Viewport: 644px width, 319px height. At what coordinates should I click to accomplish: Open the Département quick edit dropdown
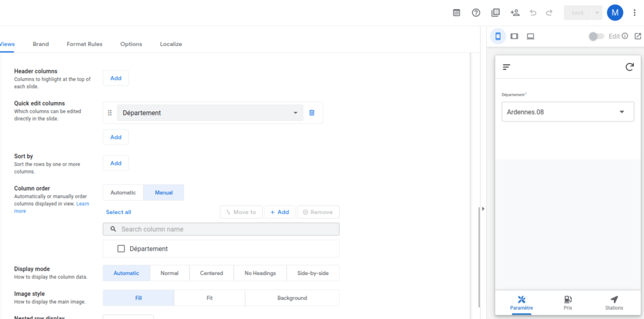210,113
